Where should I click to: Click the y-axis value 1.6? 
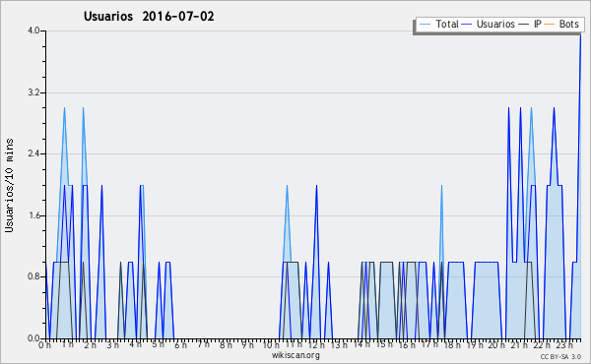coord(33,215)
